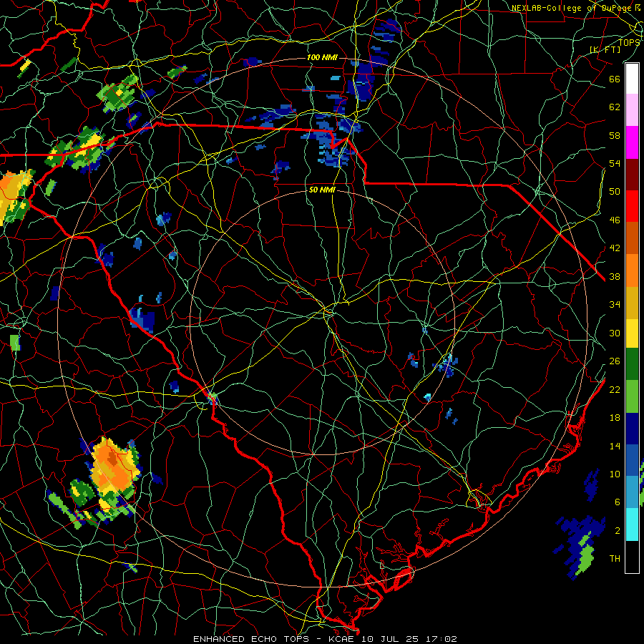
Task: Click the 50 NMI range ring label
Action: (322, 190)
